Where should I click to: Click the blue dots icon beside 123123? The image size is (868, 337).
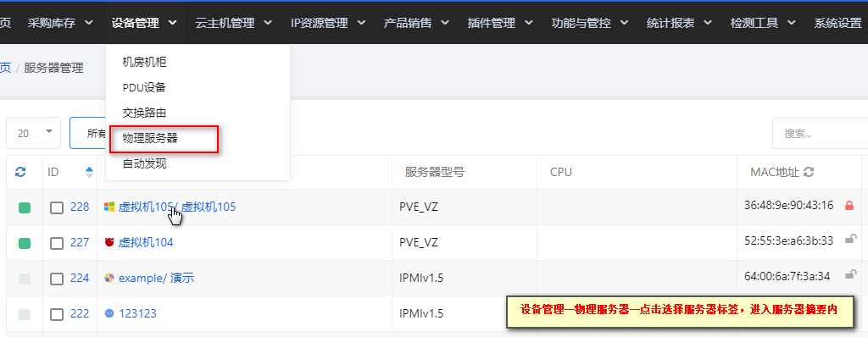click(x=109, y=313)
